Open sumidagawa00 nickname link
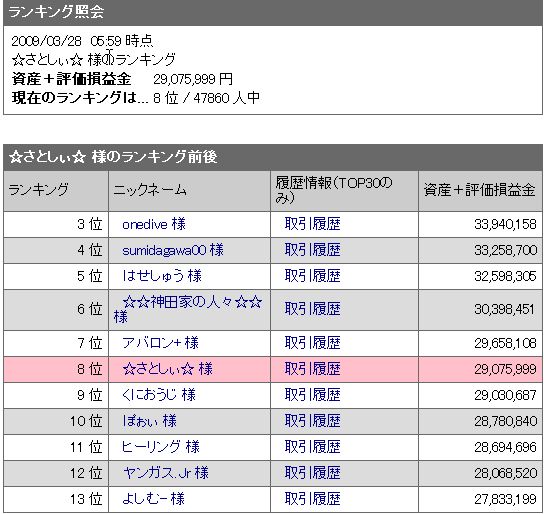The image size is (544, 514). tap(173, 250)
